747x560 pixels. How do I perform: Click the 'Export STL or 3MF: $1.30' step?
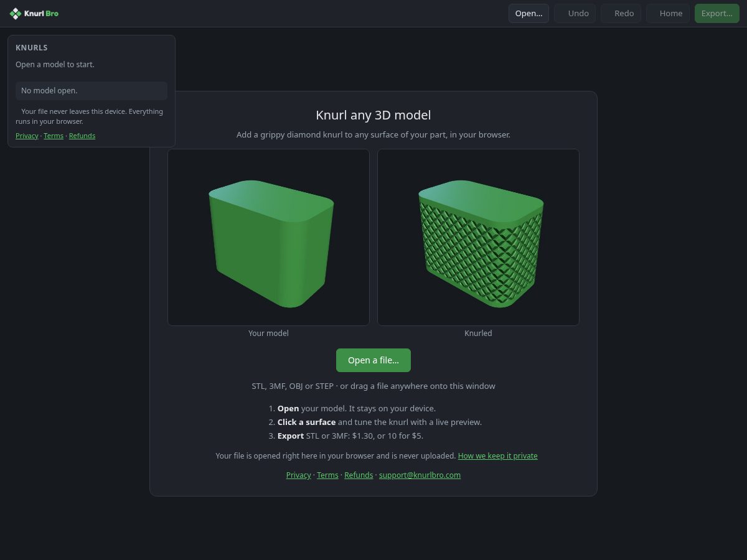(x=350, y=436)
